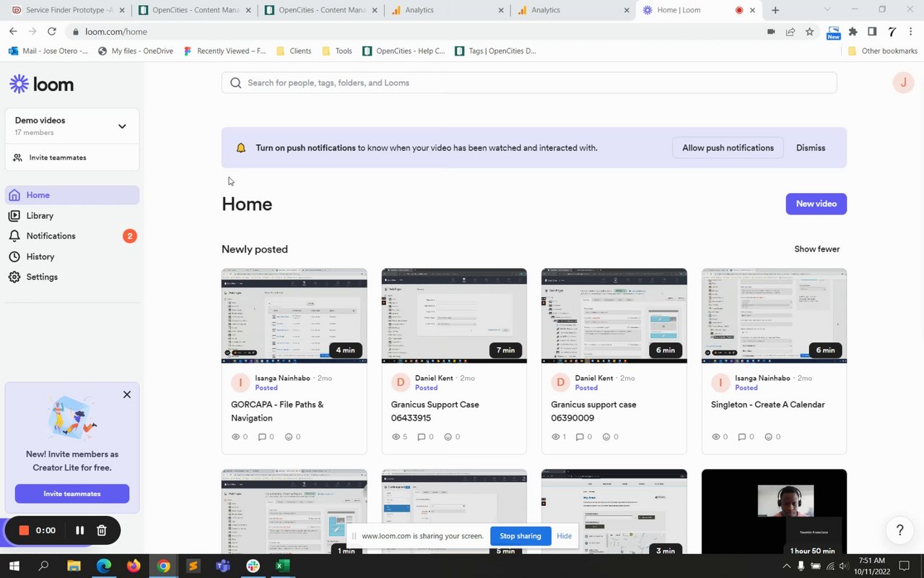Go to Home in sidebar
Screen dimensions: 924x578
point(72,195)
